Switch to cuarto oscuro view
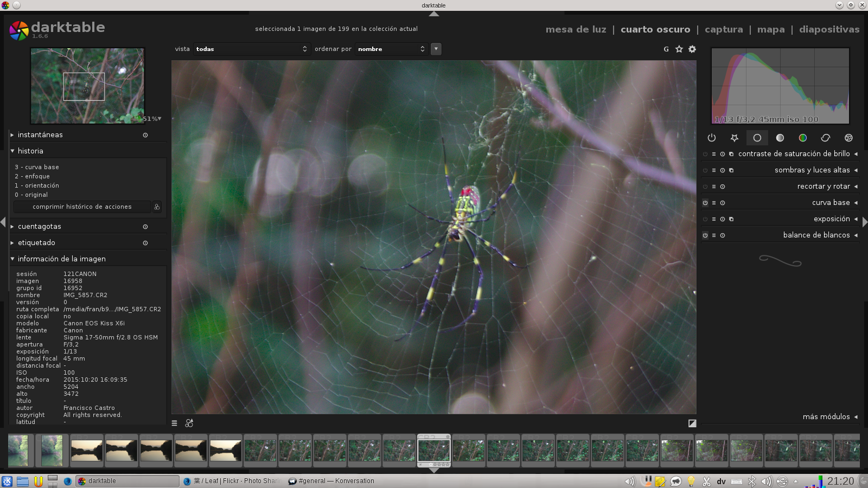This screenshot has width=868, height=488. (655, 29)
